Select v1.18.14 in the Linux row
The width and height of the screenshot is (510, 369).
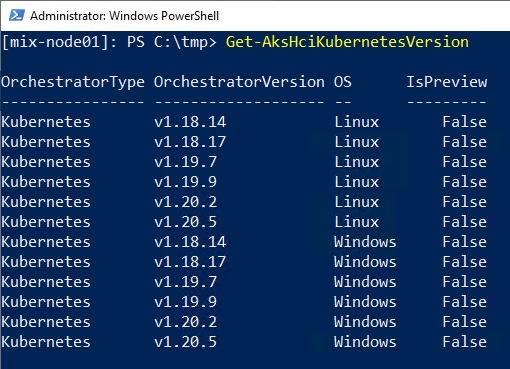pos(190,122)
